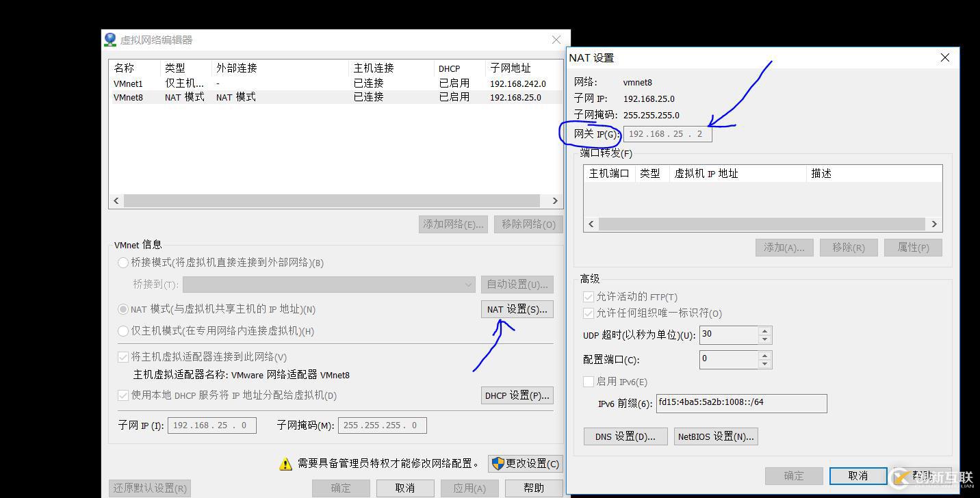Decrease the 配置端口 value with down arrow
980x498 pixels.
(765, 364)
